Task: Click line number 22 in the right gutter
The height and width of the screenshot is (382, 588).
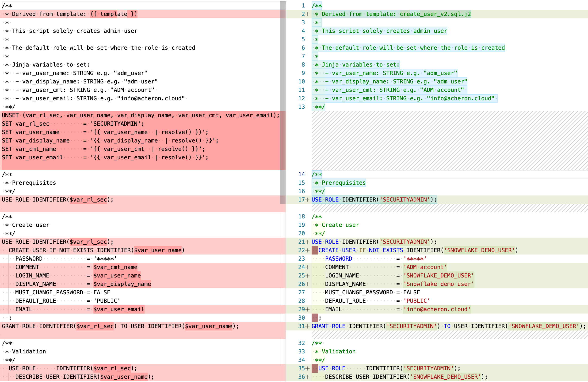Action: [302, 250]
